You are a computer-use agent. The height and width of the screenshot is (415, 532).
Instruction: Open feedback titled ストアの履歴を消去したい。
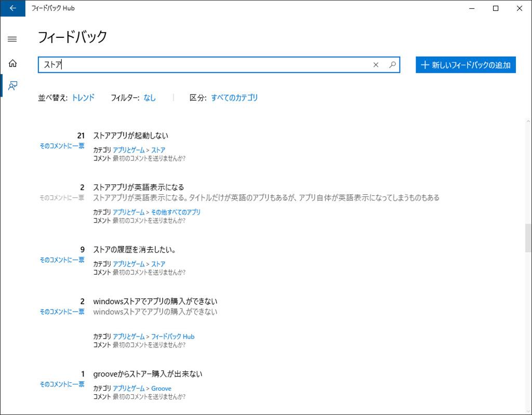click(x=135, y=250)
